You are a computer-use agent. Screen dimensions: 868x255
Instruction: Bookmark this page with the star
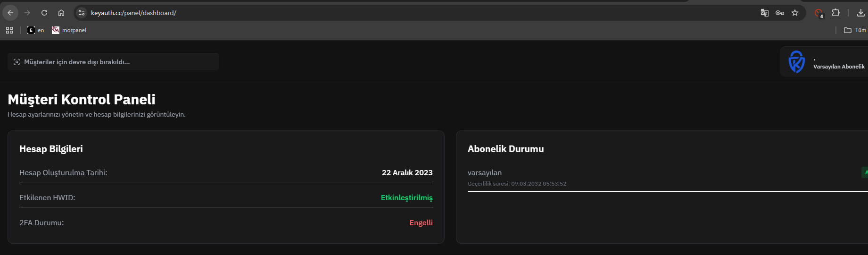pos(795,13)
